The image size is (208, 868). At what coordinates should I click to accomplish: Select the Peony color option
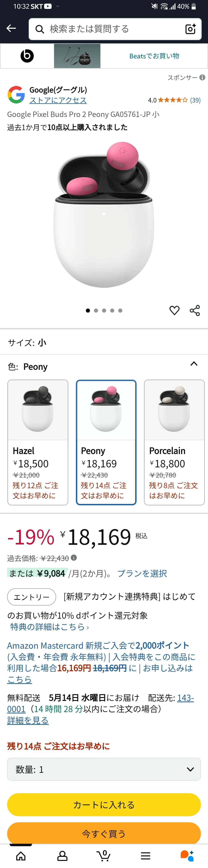coord(106,442)
